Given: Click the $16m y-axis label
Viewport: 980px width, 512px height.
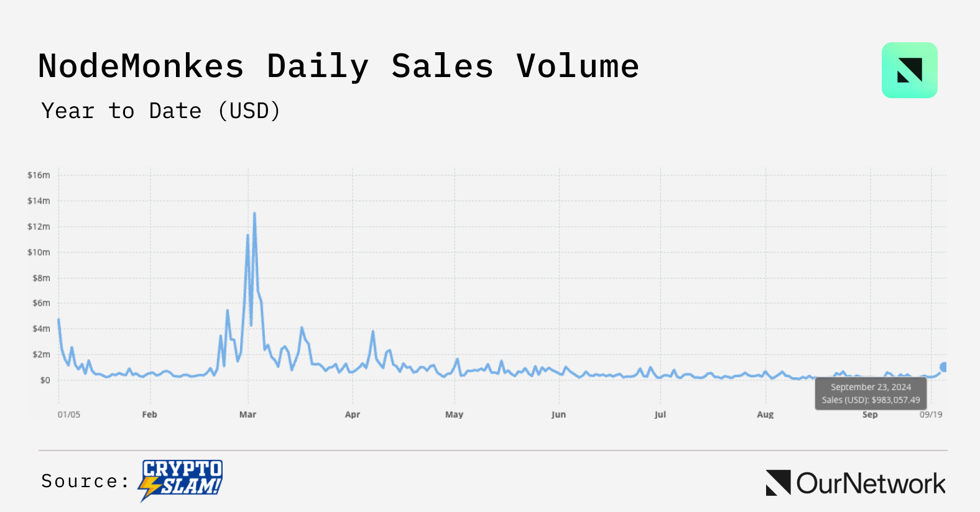Looking at the screenshot, I should (39, 175).
